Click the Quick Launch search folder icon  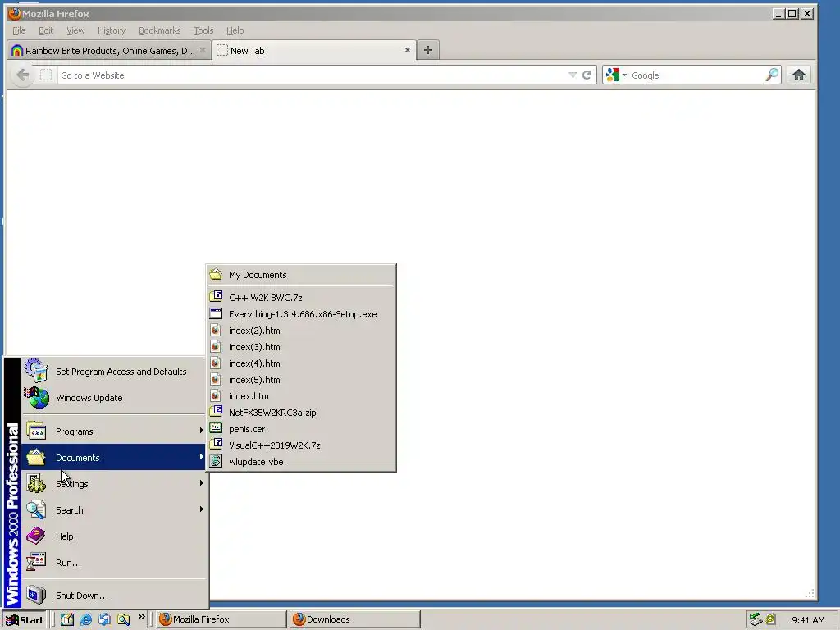(123, 619)
